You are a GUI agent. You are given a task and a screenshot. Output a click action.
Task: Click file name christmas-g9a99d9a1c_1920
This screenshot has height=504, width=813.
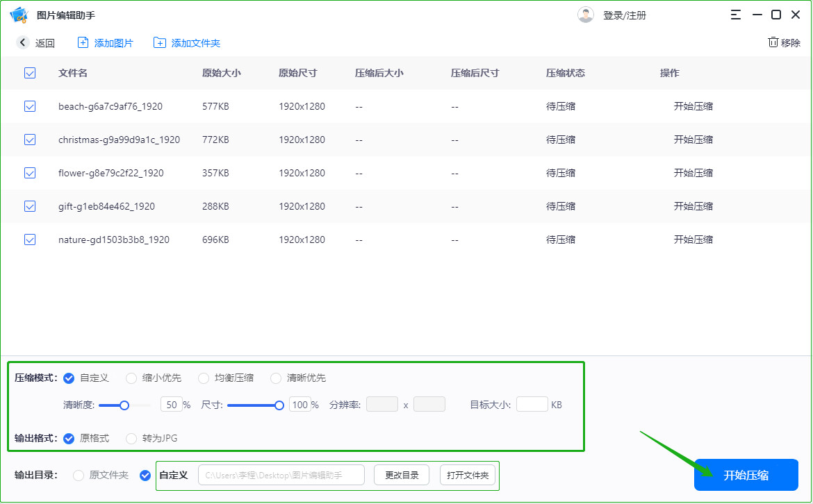[120, 140]
